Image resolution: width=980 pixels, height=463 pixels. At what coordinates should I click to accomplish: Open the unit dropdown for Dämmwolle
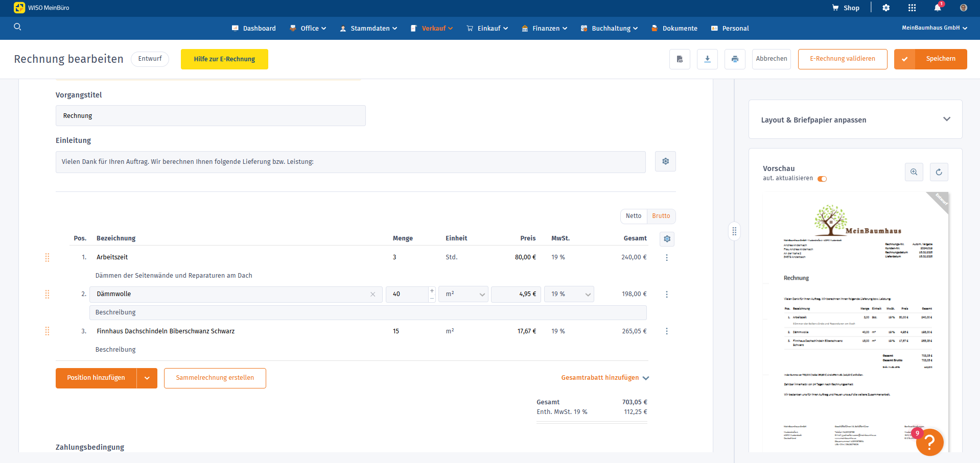pyautogui.click(x=464, y=294)
